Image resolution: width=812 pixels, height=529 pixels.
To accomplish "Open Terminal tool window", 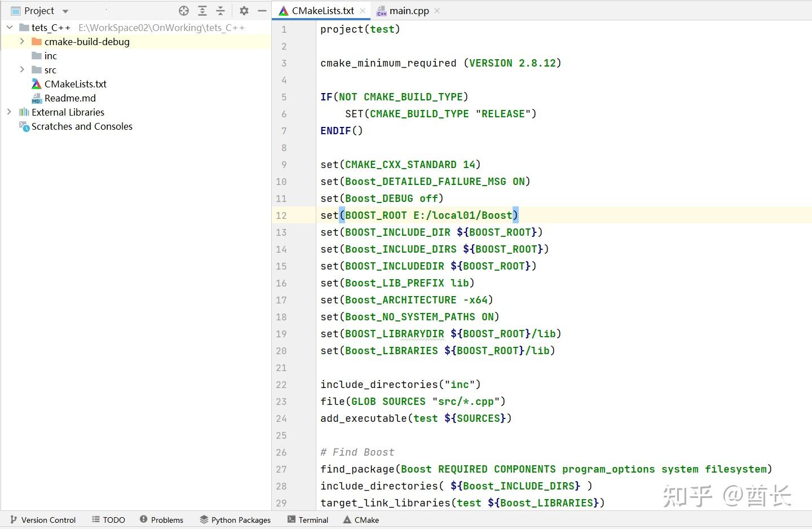I will coord(308,520).
